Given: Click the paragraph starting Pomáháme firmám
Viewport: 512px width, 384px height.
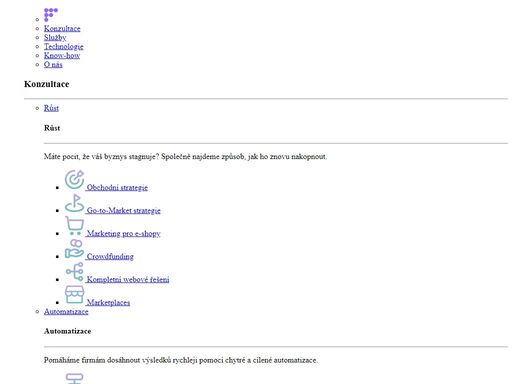Looking at the screenshot, I should tap(181, 360).
